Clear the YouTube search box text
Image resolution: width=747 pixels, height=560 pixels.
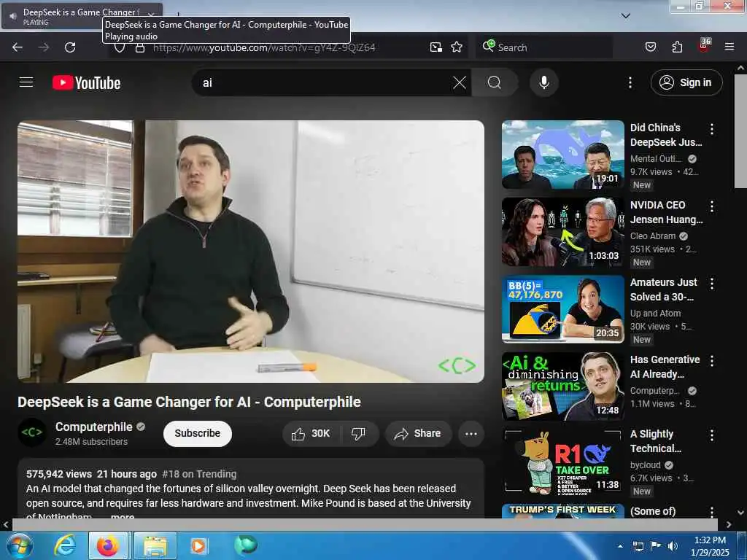point(460,82)
